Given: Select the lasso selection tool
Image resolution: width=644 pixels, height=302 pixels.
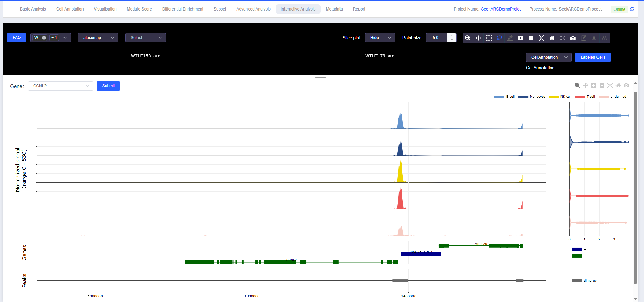Looking at the screenshot, I should click(499, 38).
